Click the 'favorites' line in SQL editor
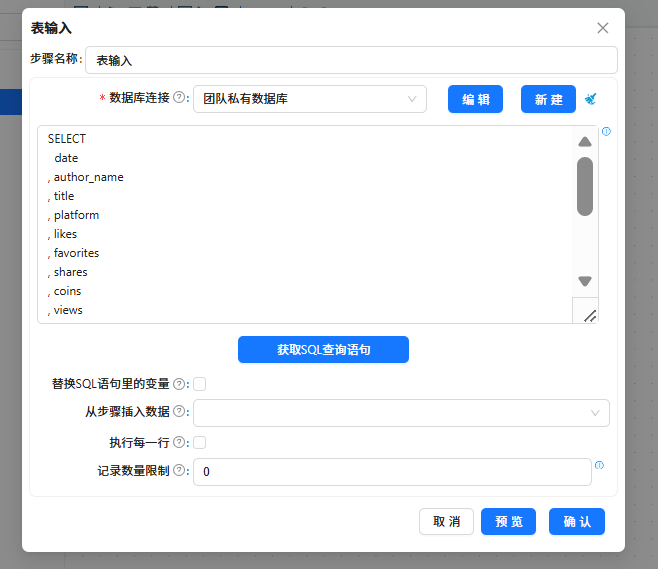Screen dimensions: 658x569 pyautogui.click(x=73, y=253)
